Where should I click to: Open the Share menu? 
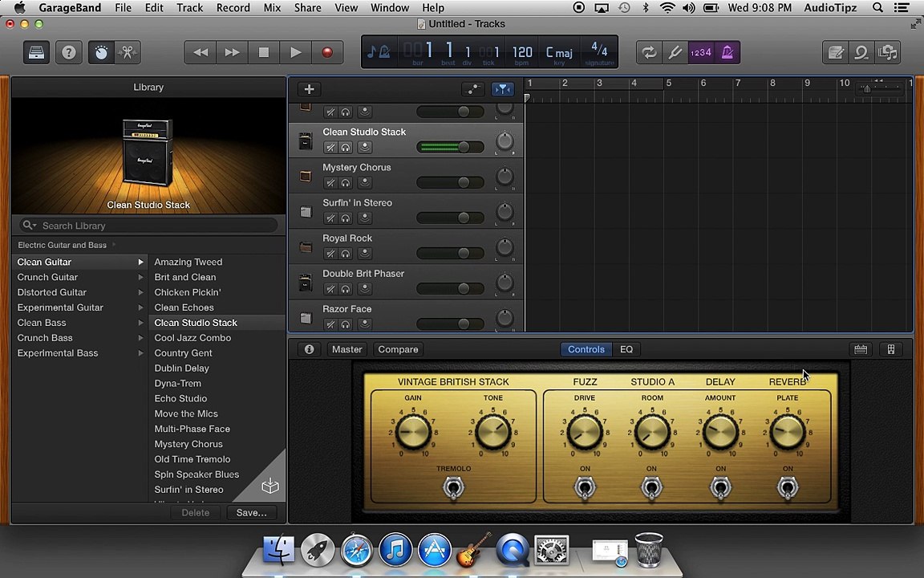308,8
